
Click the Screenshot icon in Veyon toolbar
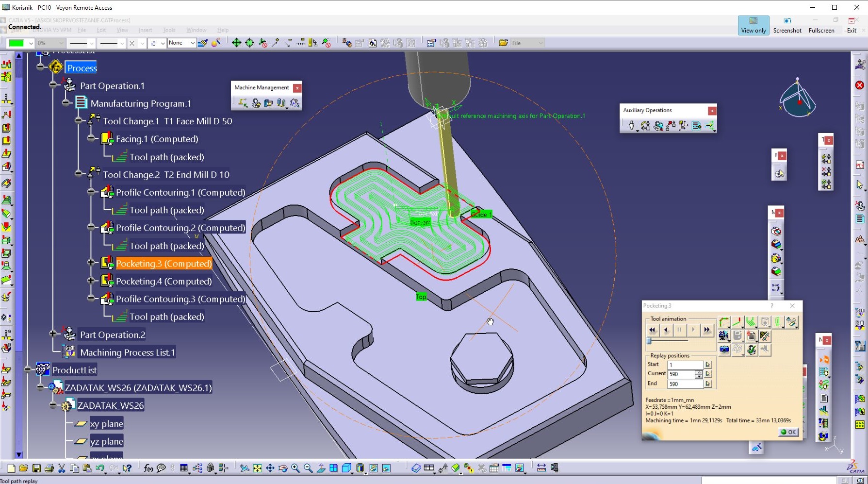click(x=787, y=25)
